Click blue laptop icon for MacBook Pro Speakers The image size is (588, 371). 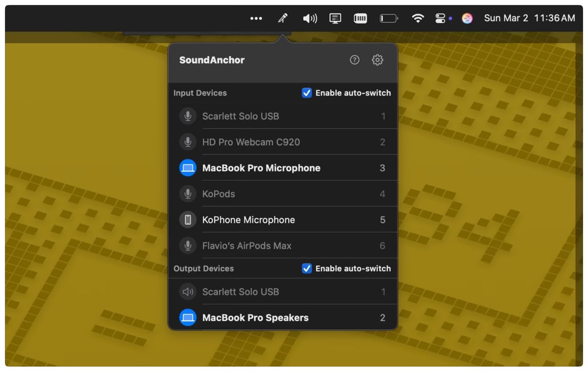(188, 318)
